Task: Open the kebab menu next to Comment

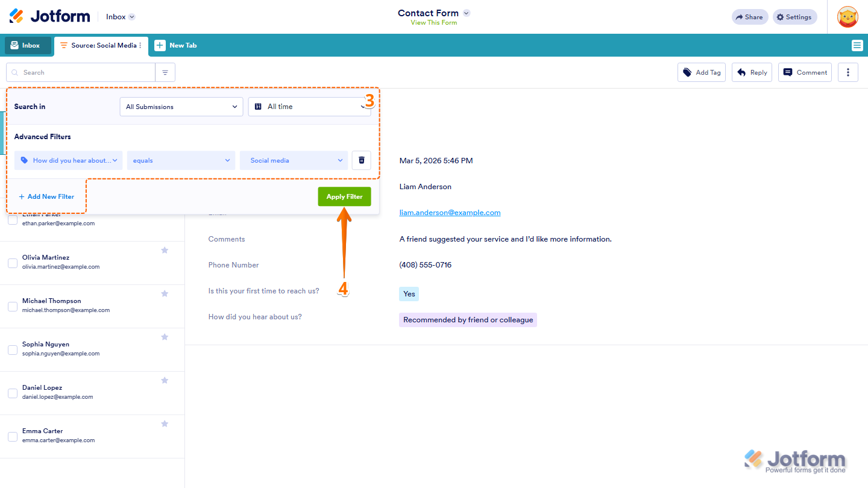Action: click(848, 72)
